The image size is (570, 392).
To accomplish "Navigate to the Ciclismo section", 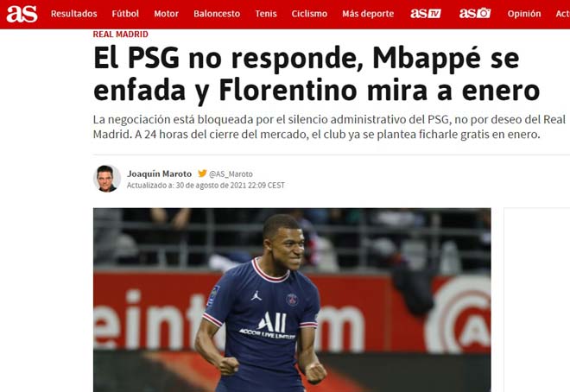I will [309, 14].
